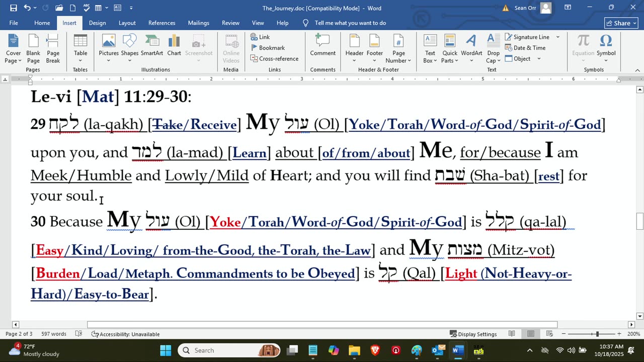Open File Explorer from the taskbar
Screen dimensions: 644x362
354,350
